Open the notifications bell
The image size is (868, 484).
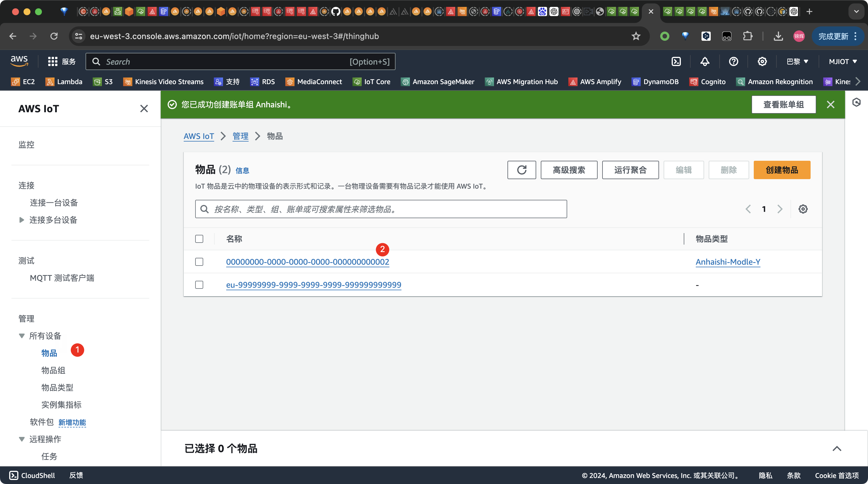point(705,61)
